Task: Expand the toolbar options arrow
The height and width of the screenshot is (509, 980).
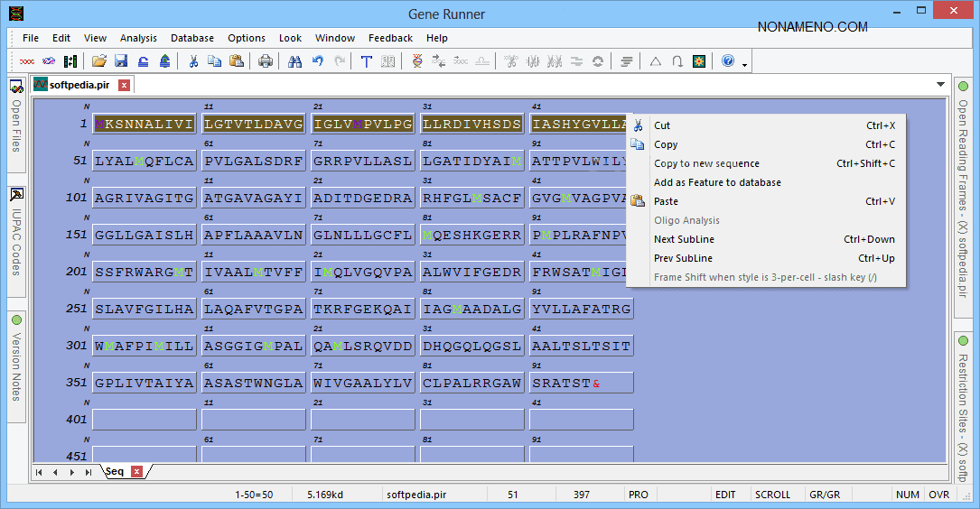Action: pyautogui.click(x=744, y=64)
